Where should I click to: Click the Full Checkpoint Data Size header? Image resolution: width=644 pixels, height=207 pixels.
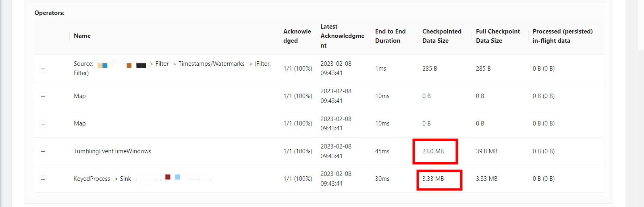tap(498, 36)
